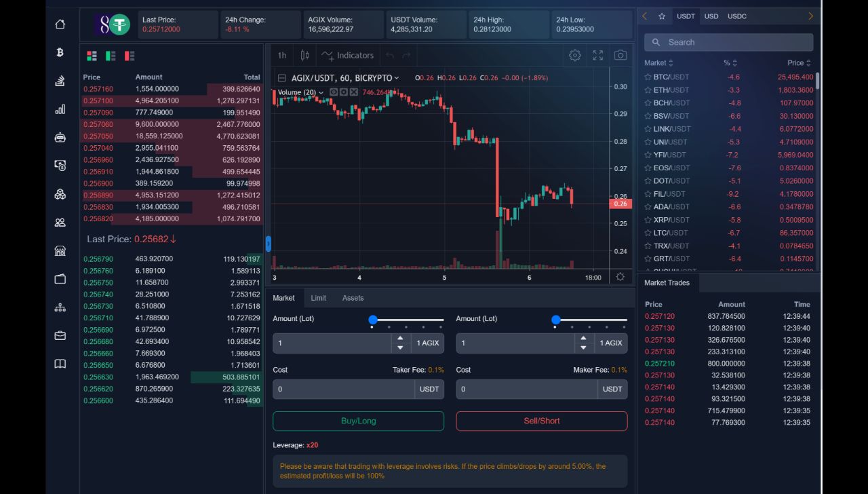Favorite the BTC/USDT pair star
Viewport: 868px width, 494px height.
(647, 77)
